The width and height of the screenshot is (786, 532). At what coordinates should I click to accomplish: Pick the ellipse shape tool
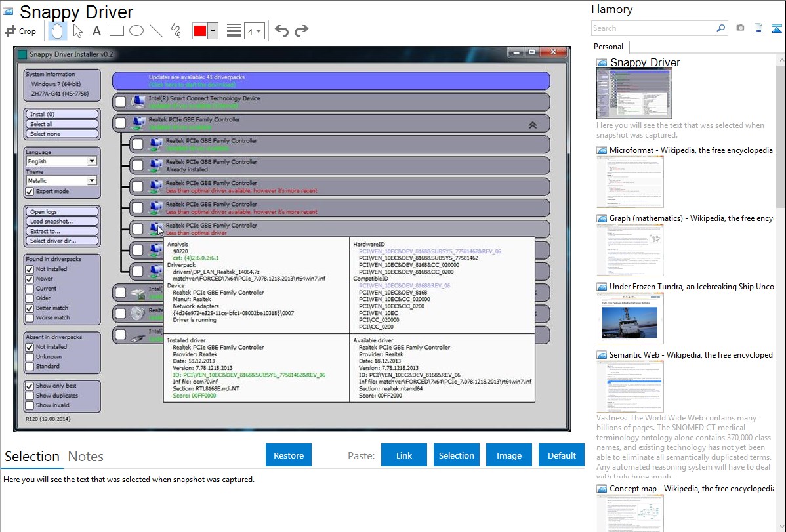coord(136,31)
